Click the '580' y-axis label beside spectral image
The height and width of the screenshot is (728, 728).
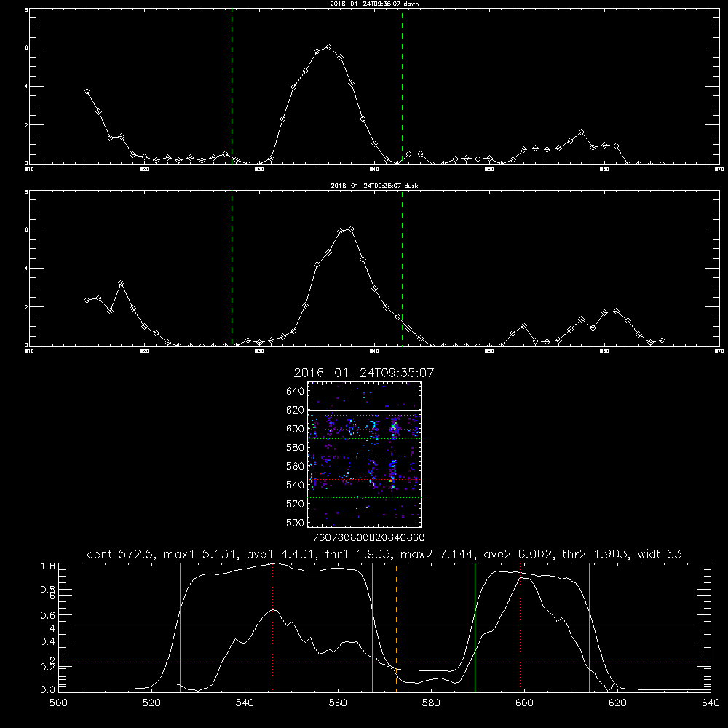(x=296, y=447)
